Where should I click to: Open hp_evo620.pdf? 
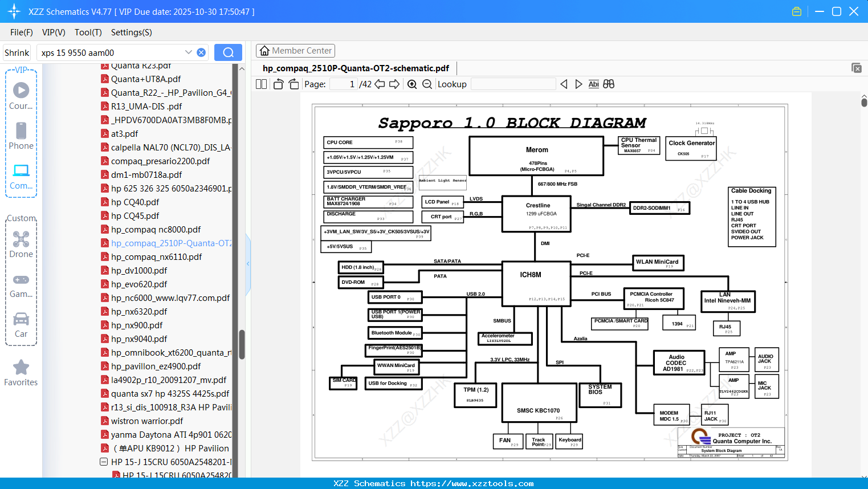(139, 284)
